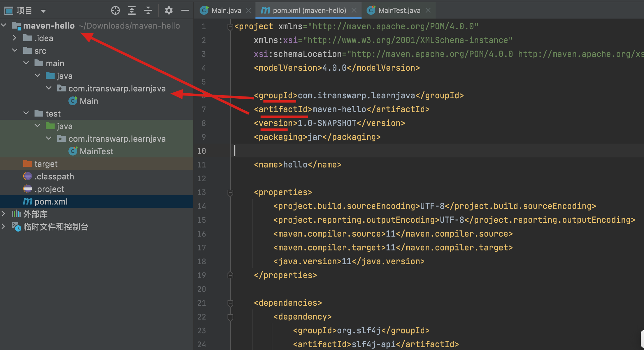Click the version 1.0-SNAPSHOT value

[x=327, y=123]
